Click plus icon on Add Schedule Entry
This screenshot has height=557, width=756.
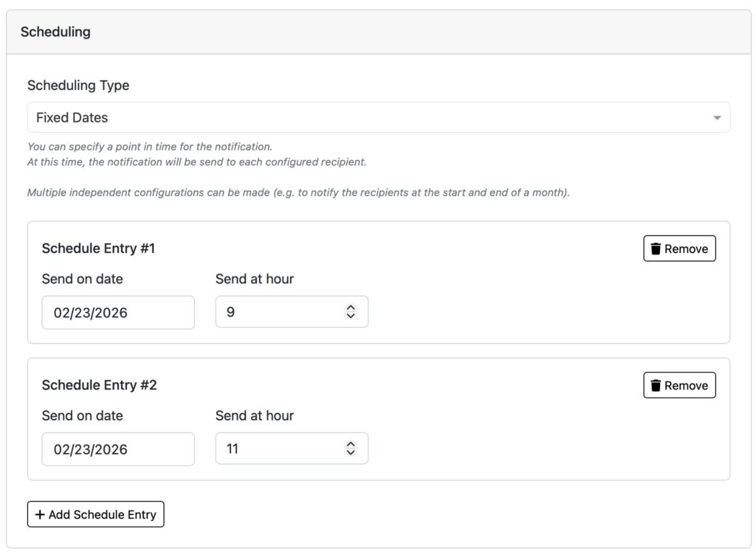point(40,515)
